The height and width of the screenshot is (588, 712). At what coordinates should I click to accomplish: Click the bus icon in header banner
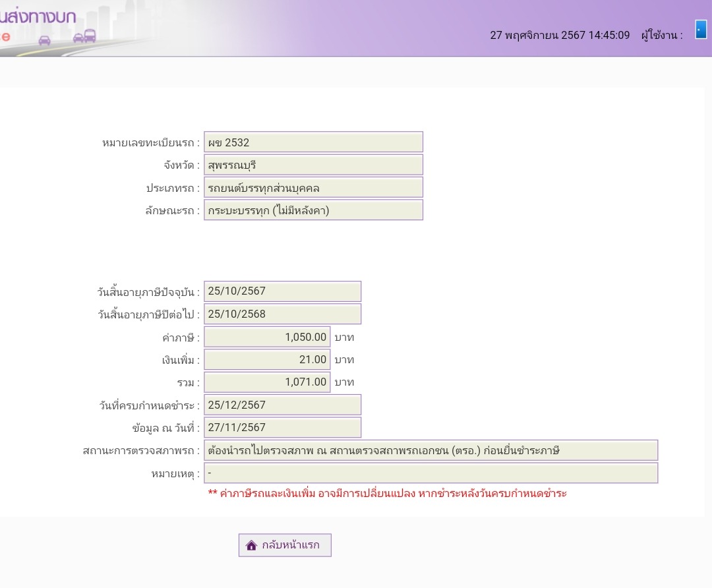click(x=90, y=36)
